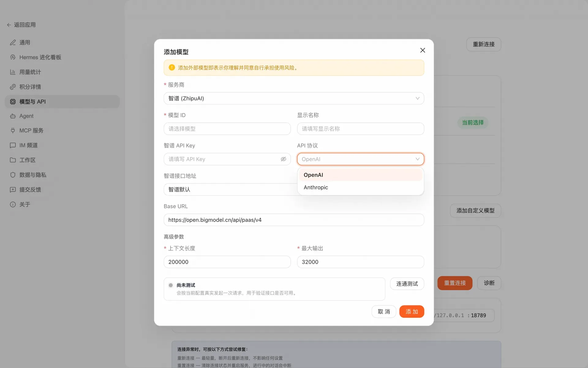Choose the OpenAI protocol option in the list
588x368 pixels.
[360, 175]
